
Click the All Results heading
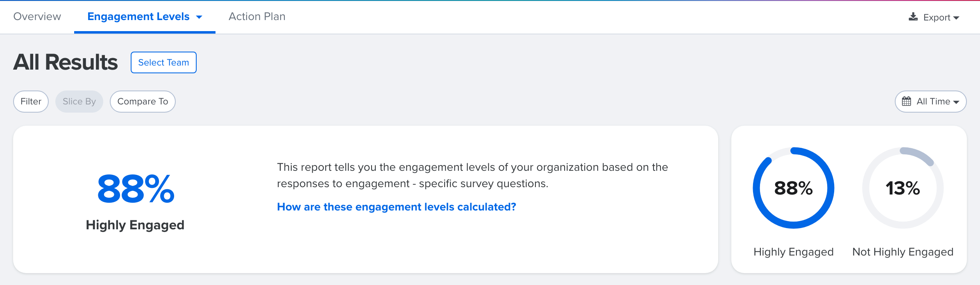pyautogui.click(x=66, y=62)
